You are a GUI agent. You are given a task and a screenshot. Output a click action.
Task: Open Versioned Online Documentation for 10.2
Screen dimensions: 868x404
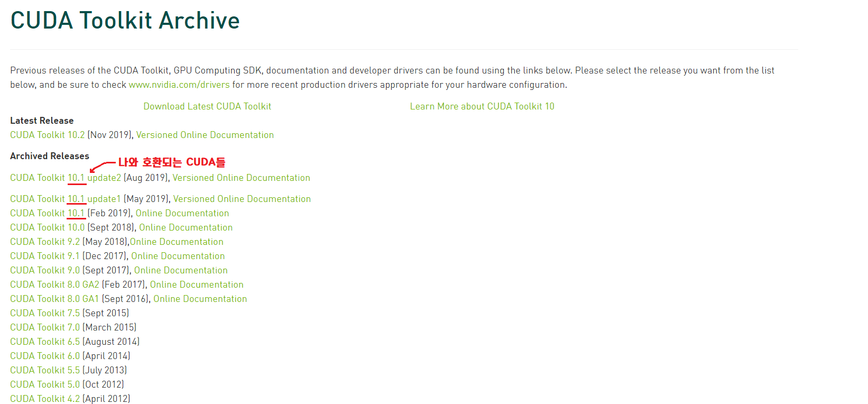click(x=205, y=135)
